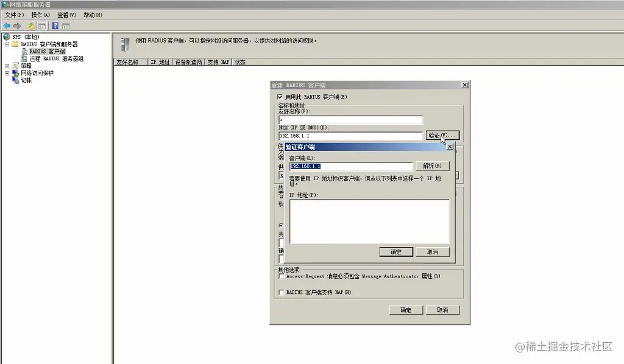Click the 网络访问保护 icon in the tree
The image size is (624, 364).
click(x=15, y=72)
